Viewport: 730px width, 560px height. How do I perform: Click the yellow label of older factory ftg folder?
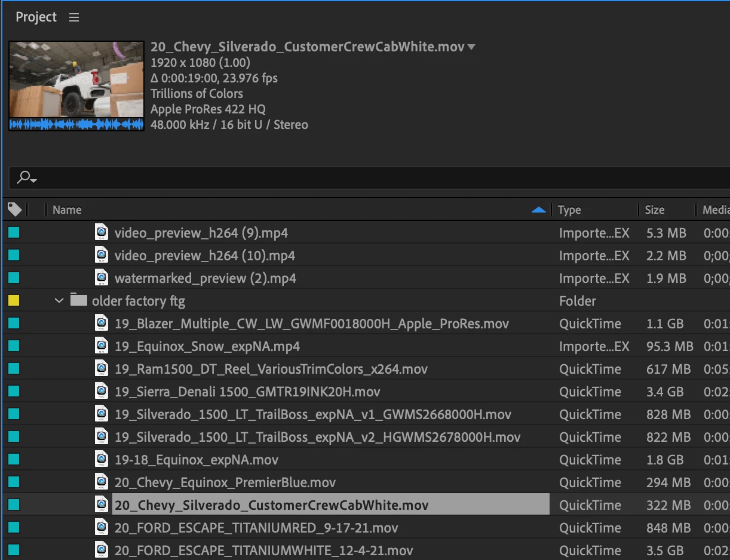[x=14, y=300]
